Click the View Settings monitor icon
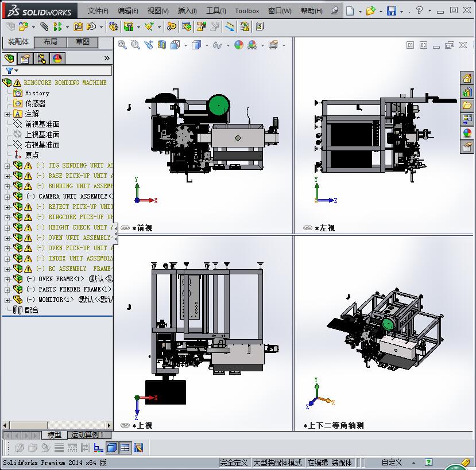This screenshot has width=476, height=470. point(273,45)
